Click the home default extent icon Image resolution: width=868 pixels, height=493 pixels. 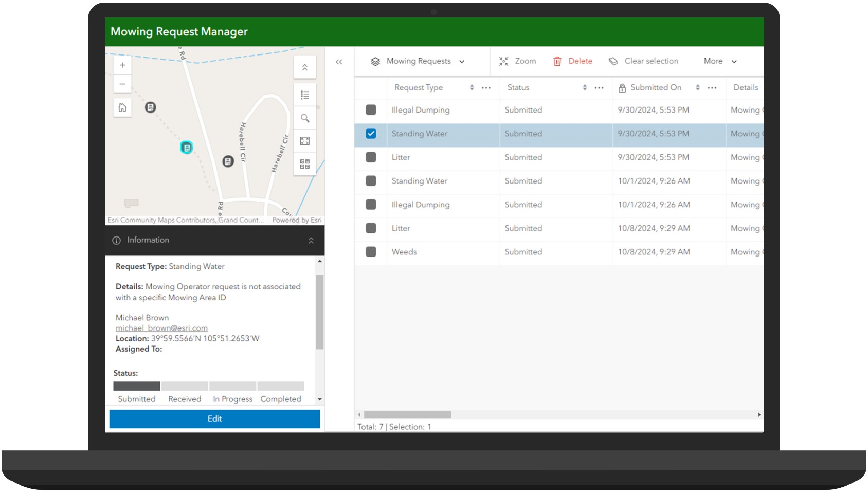tap(122, 107)
